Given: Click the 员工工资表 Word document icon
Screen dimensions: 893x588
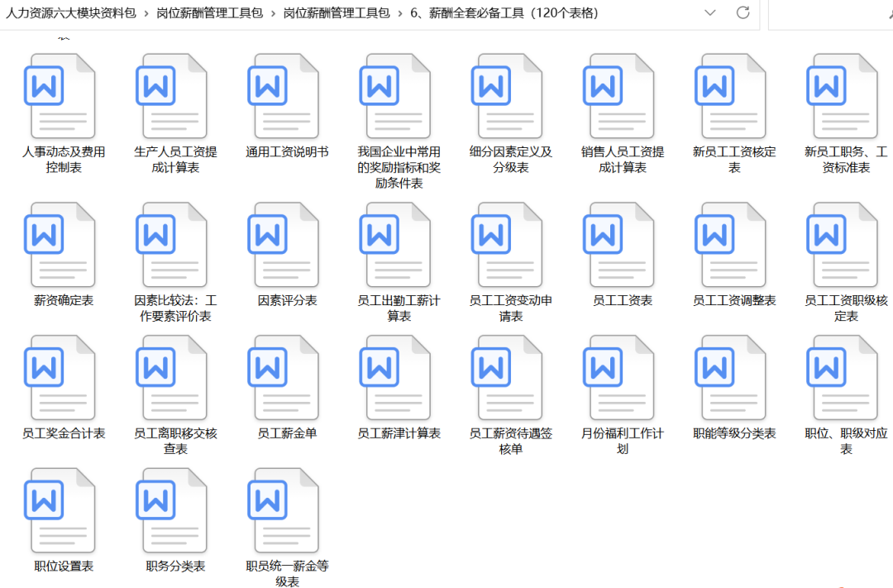Looking at the screenshot, I should coord(618,245).
